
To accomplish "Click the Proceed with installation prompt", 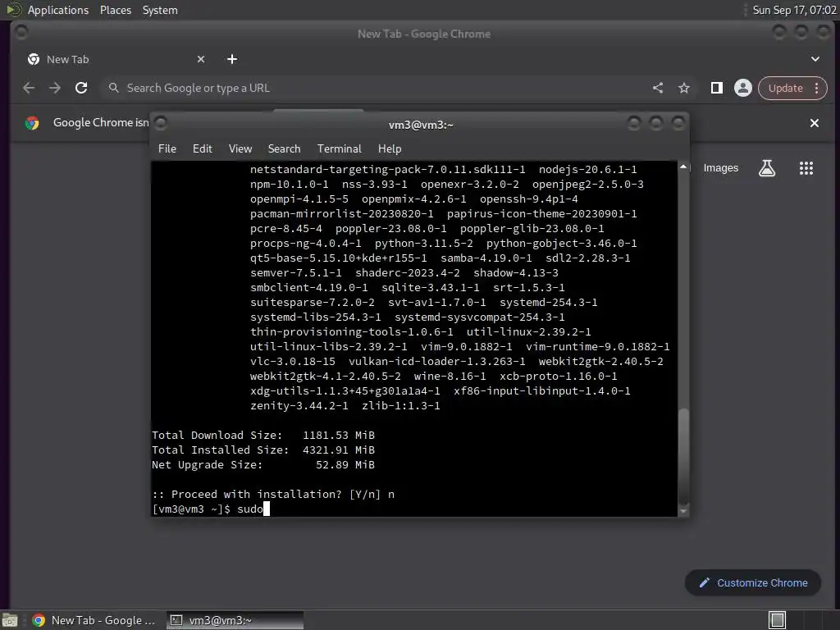I will pos(273,495).
